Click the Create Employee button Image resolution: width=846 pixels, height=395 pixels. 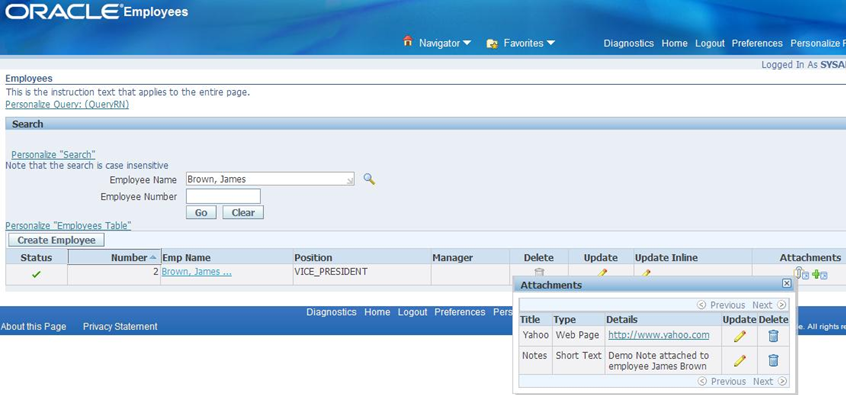coord(56,240)
